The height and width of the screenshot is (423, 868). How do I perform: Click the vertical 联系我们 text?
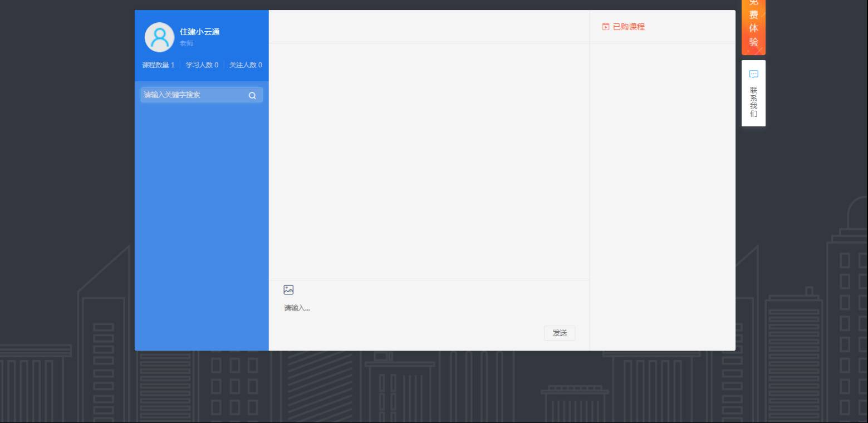[753, 102]
